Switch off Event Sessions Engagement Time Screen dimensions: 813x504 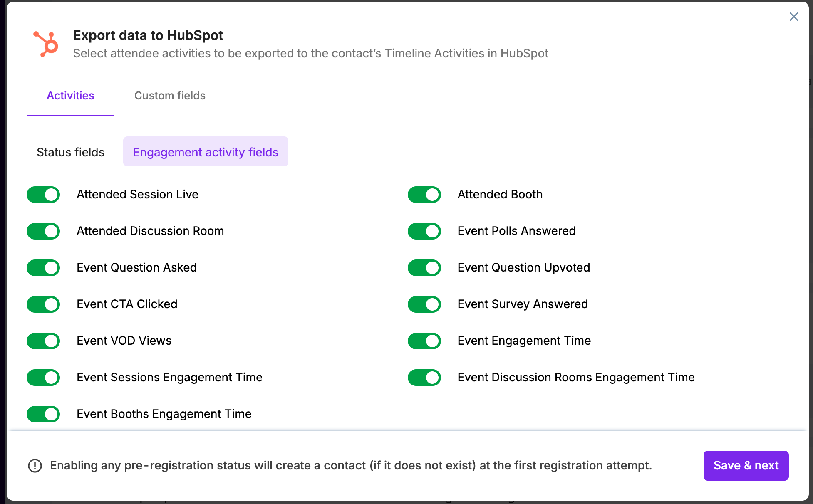point(43,378)
